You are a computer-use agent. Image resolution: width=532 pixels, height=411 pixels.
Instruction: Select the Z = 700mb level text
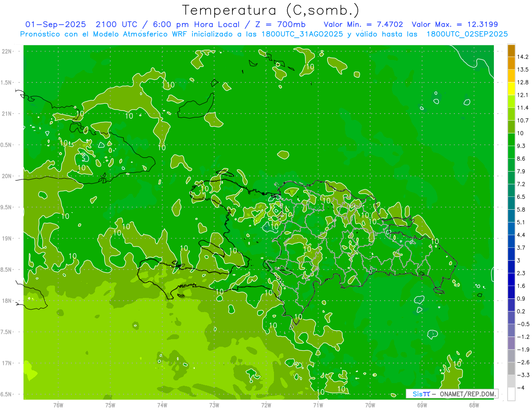(x=281, y=24)
